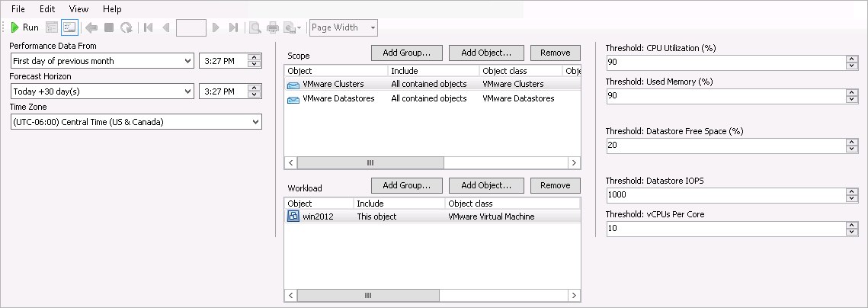Click the Print Preview magnifier icon

click(255, 27)
